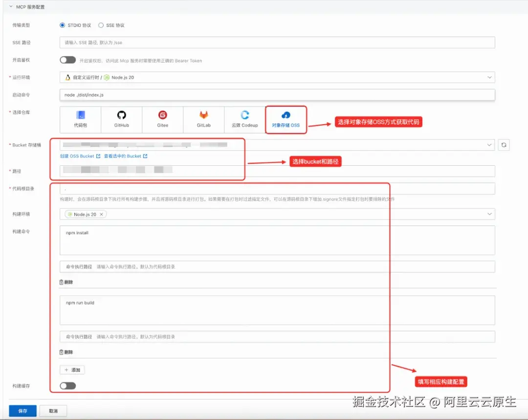Image resolution: width=528 pixels, height=420 pixels.
Task: Collapse the MCP 服务配置 section chevron
Action: (x=11, y=6)
